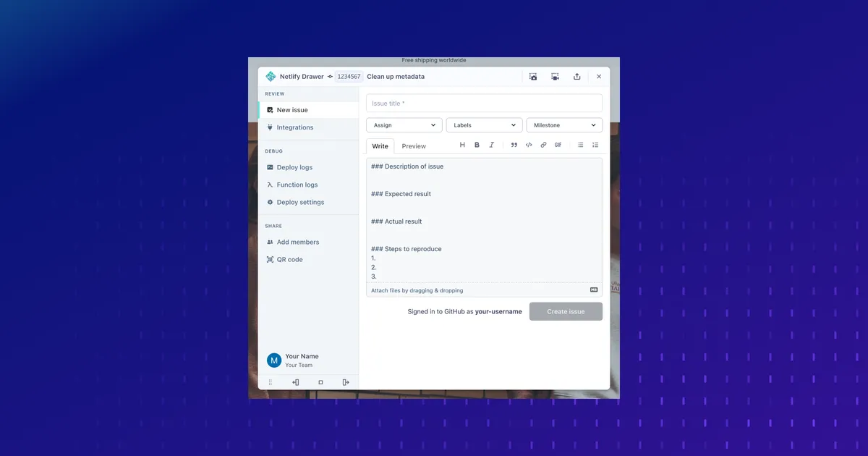
Task: Toggle bold formatting in the editor
Action: (x=477, y=145)
